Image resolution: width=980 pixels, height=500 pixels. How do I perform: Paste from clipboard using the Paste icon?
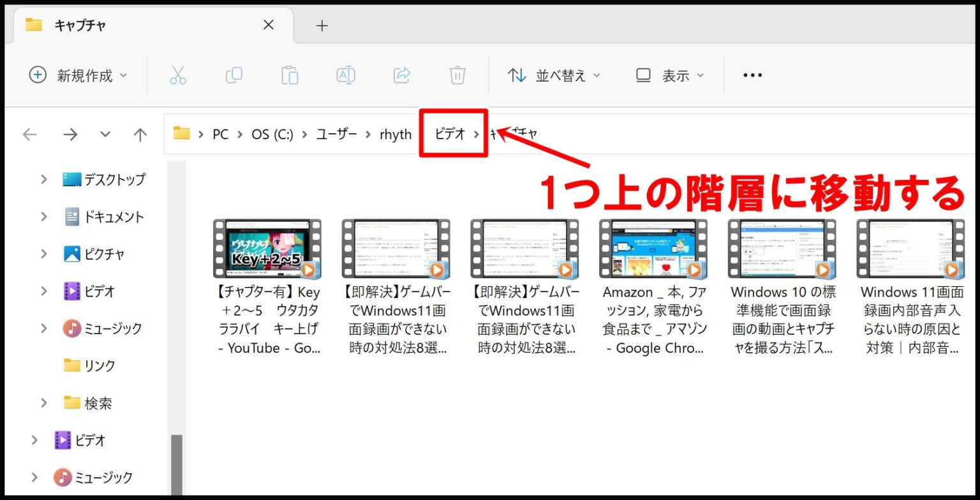(x=290, y=75)
